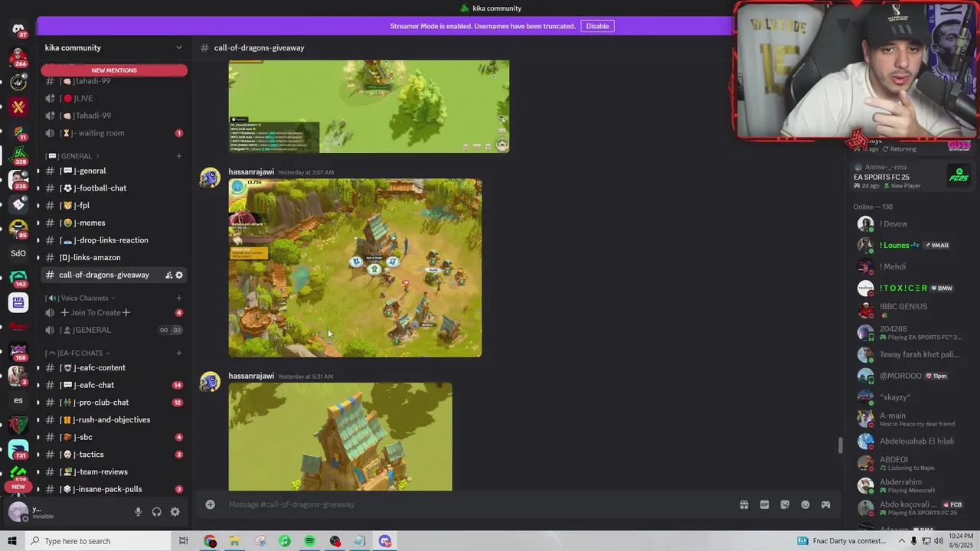Open hassanrajawi's 5:31 AM building screenshot
The image size is (980, 551).
point(341,437)
